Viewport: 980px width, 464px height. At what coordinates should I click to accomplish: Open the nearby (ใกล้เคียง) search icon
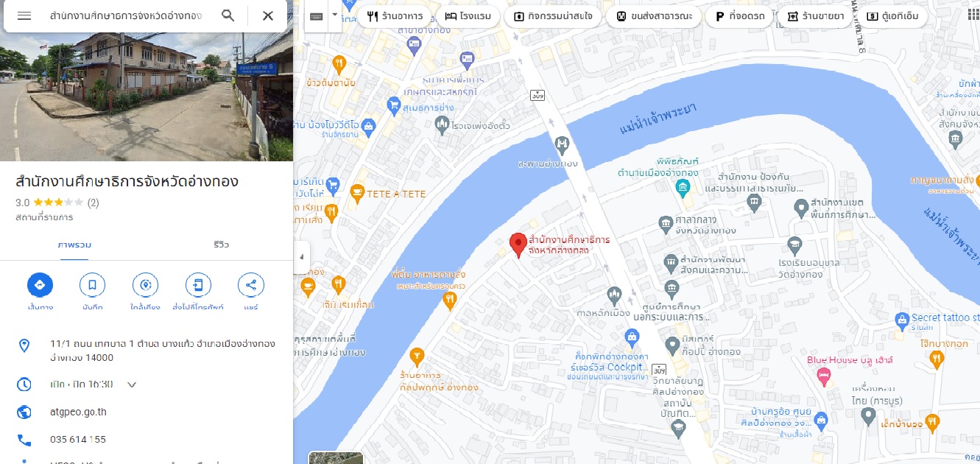pos(146,285)
